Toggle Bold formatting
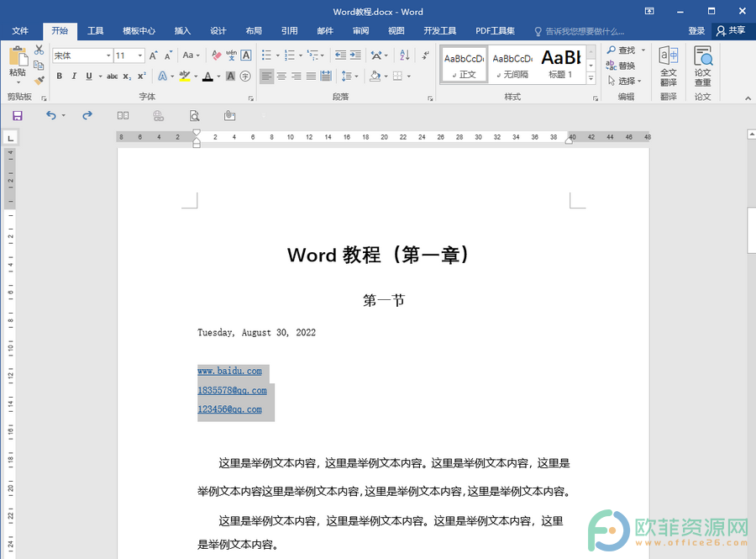 60,76
